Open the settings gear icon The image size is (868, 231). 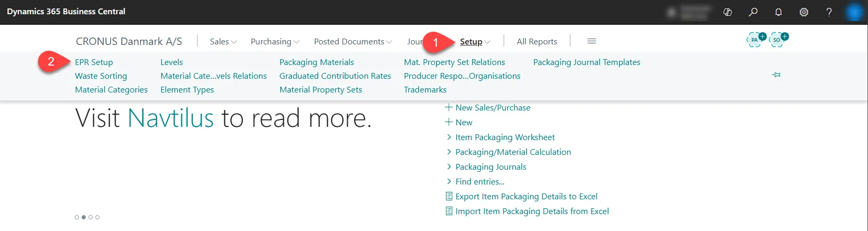(804, 12)
